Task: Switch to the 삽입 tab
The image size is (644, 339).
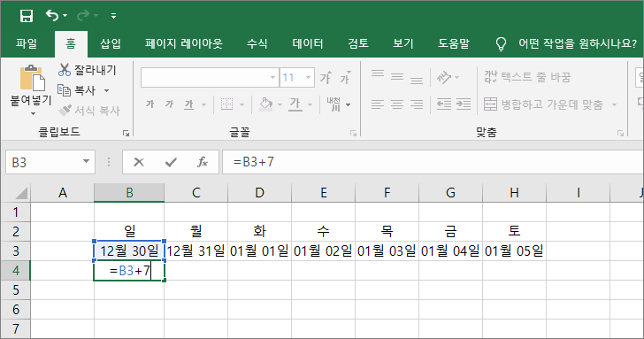Action: (x=111, y=43)
